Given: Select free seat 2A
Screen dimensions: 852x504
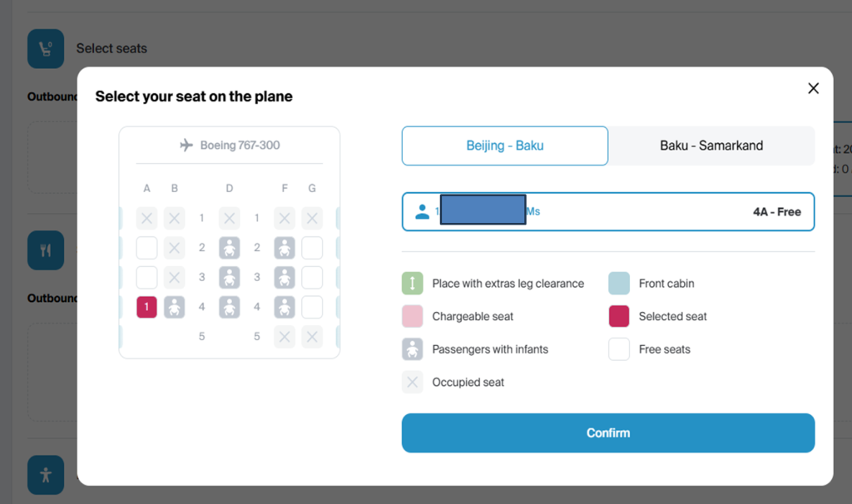Looking at the screenshot, I should pos(146,248).
